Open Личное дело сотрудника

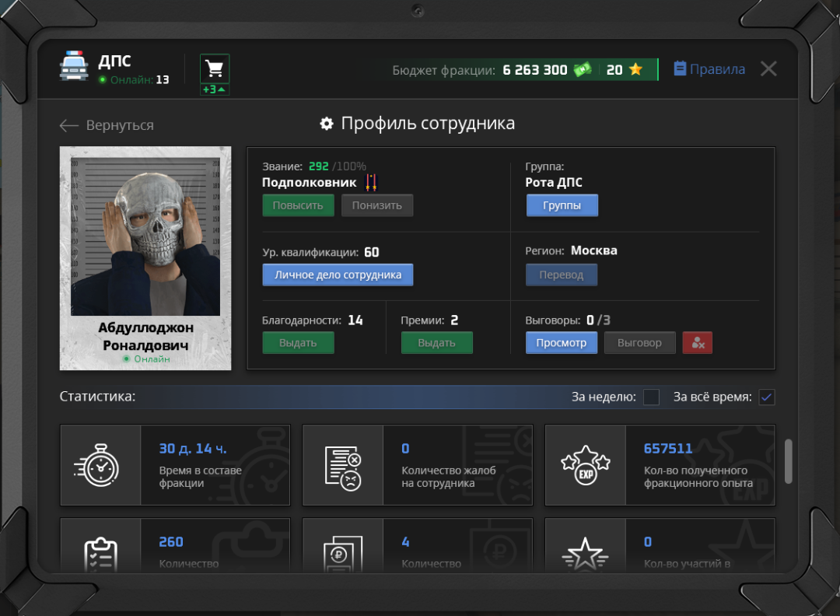pos(338,275)
